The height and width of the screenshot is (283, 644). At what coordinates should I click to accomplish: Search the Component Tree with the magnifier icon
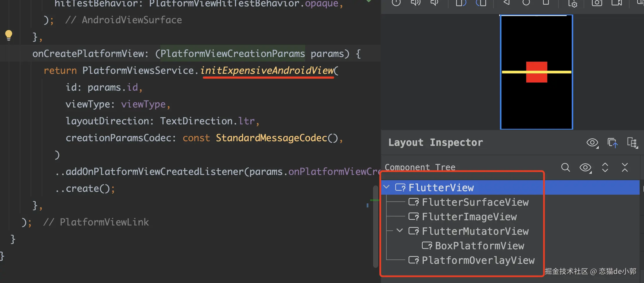point(566,167)
